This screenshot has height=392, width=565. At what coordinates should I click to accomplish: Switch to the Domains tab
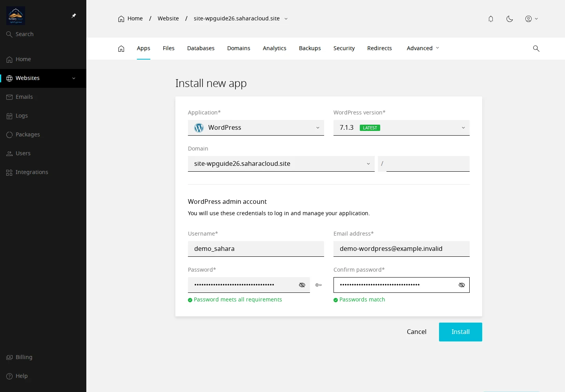pos(239,48)
